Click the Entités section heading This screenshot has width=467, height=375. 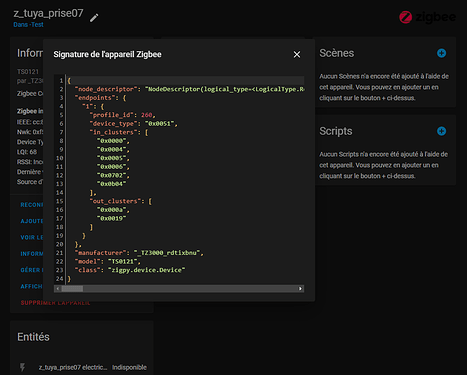pos(33,337)
